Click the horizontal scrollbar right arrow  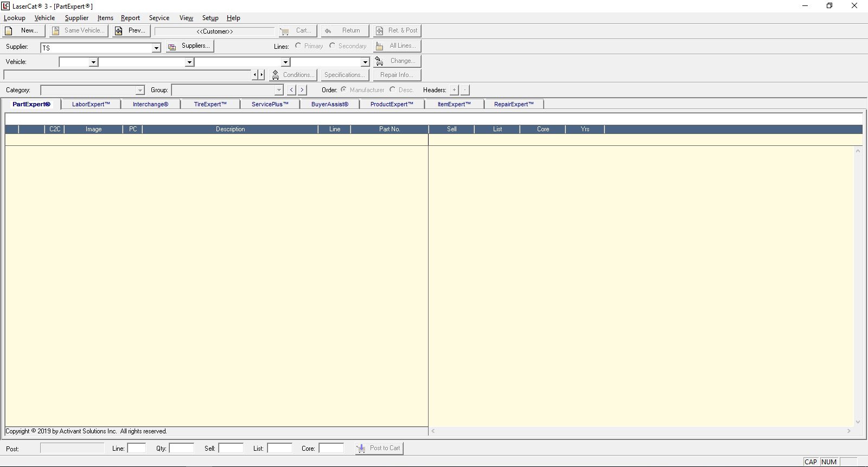coord(849,431)
